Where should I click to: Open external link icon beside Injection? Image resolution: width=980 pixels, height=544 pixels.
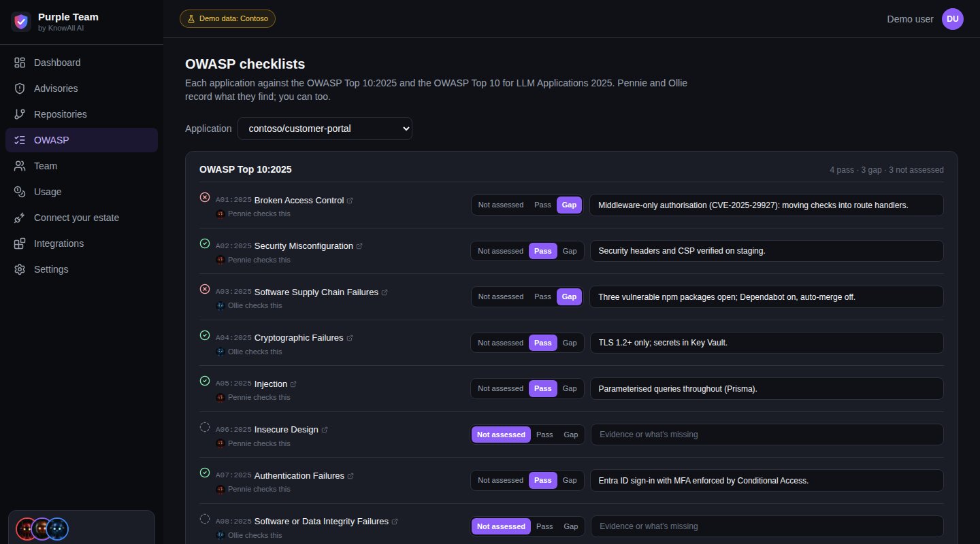pos(293,384)
